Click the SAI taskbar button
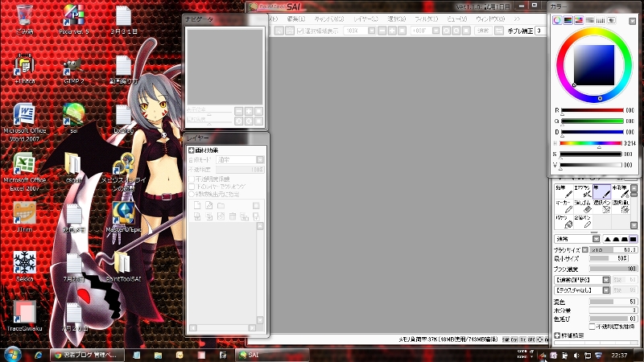 (x=272, y=355)
